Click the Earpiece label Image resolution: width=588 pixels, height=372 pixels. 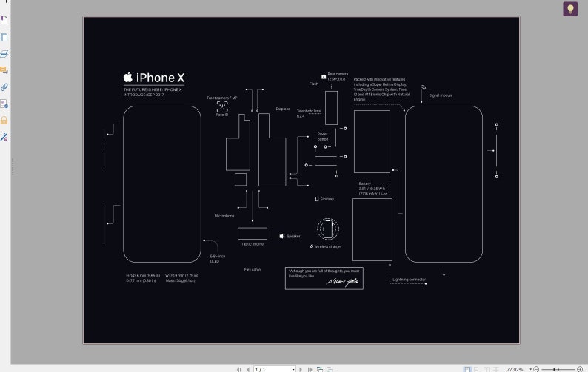click(283, 109)
